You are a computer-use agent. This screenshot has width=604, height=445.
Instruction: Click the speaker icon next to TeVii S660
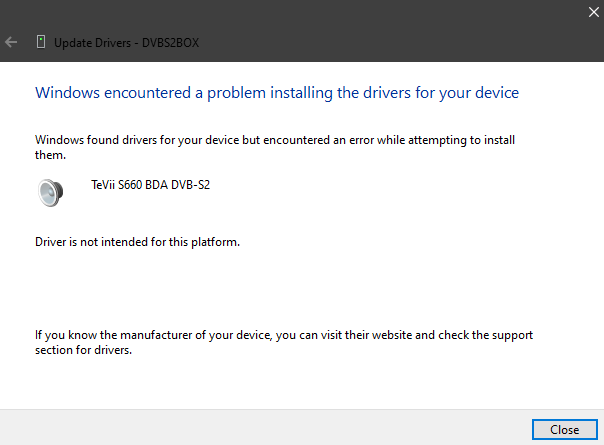tap(50, 192)
